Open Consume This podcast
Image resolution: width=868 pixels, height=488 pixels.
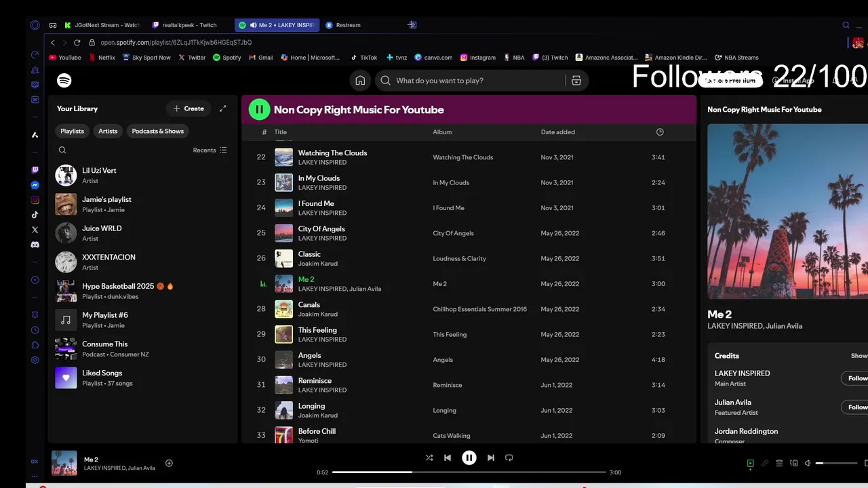pos(142,349)
